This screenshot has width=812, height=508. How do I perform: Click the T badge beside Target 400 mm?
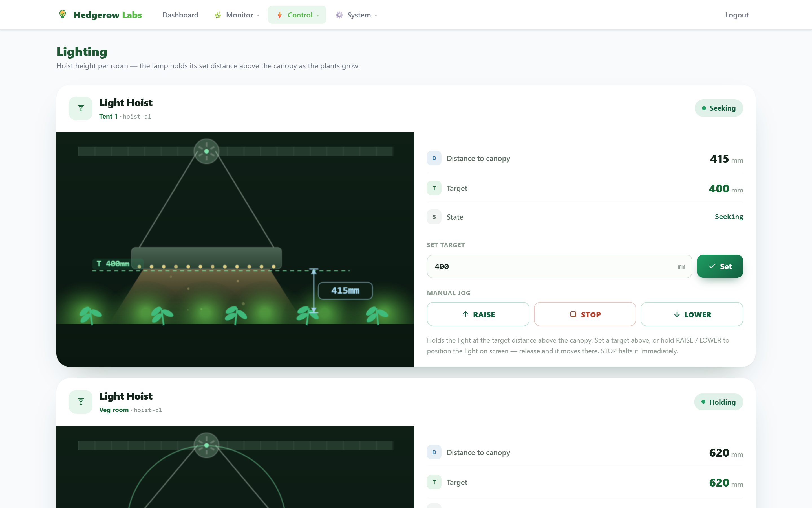pos(434,188)
